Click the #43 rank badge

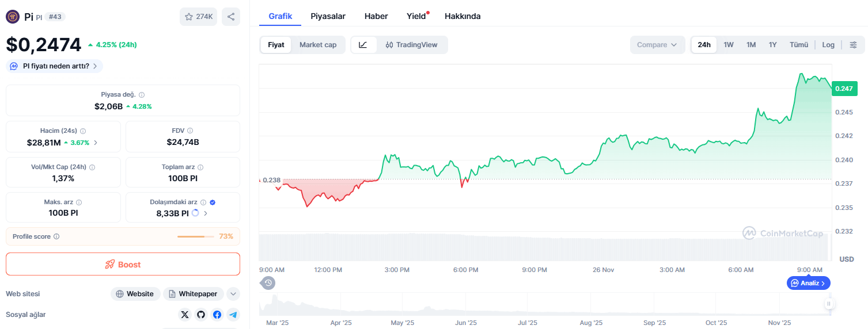click(x=55, y=17)
